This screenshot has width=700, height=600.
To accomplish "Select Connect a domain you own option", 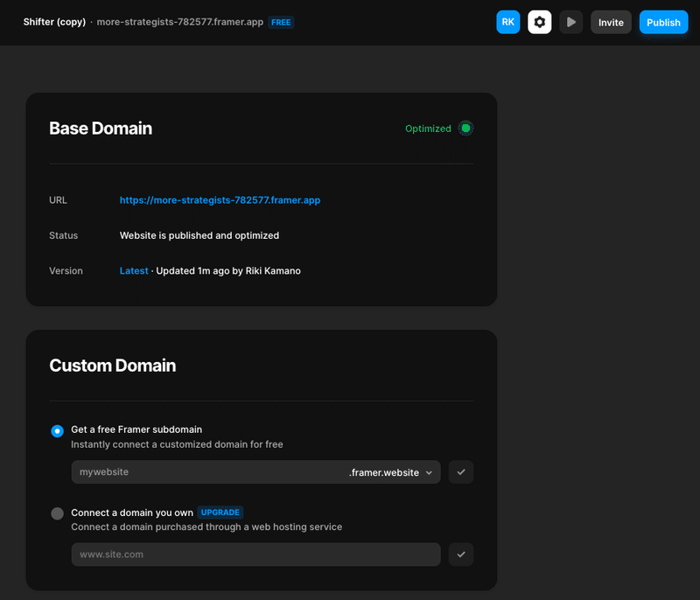I will 57,513.
